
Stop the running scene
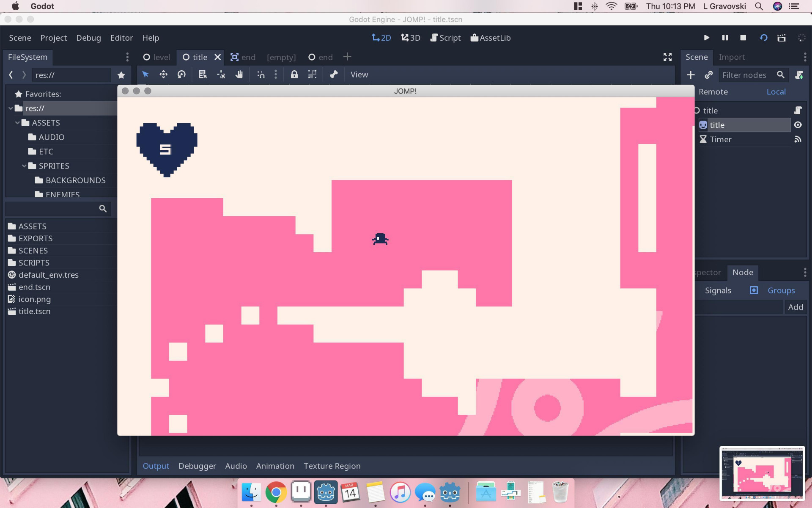pyautogui.click(x=743, y=38)
